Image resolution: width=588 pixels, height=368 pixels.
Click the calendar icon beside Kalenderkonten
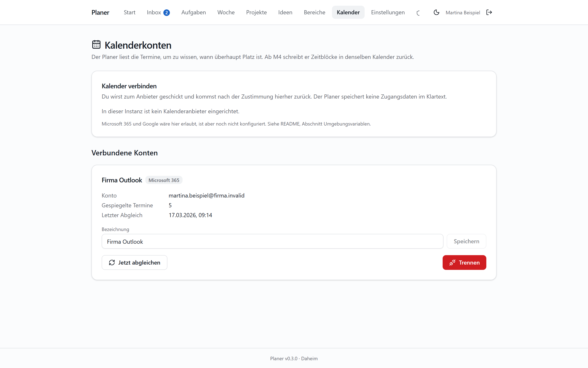pyautogui.click(x=96, y=45)
